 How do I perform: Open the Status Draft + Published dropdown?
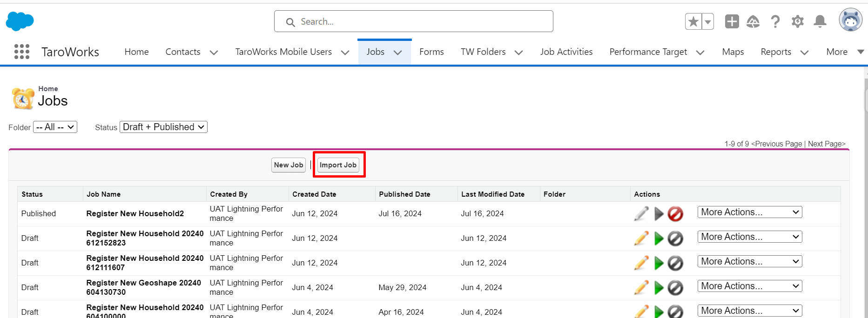[163, 127]
